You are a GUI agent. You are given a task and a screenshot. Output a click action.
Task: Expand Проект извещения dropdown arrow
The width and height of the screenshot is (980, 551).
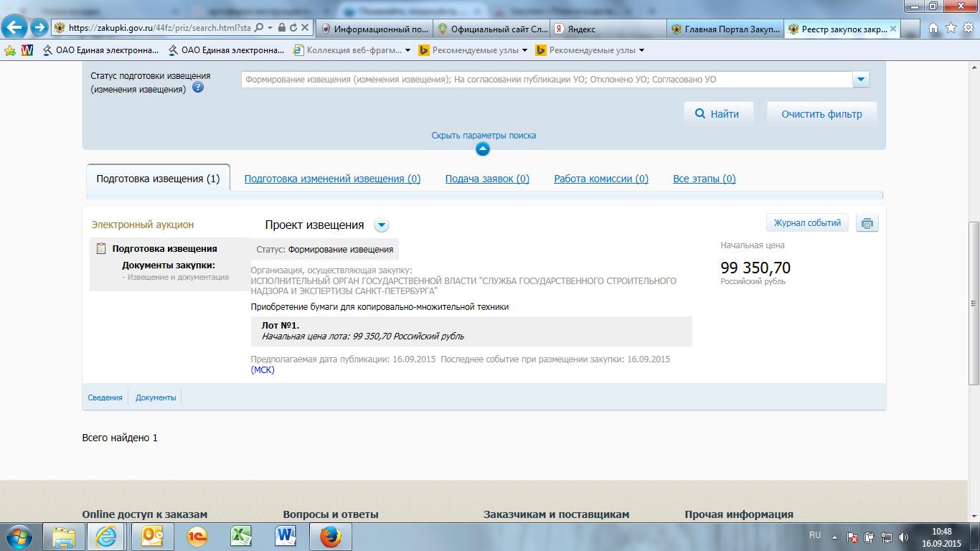pos(382,225)
